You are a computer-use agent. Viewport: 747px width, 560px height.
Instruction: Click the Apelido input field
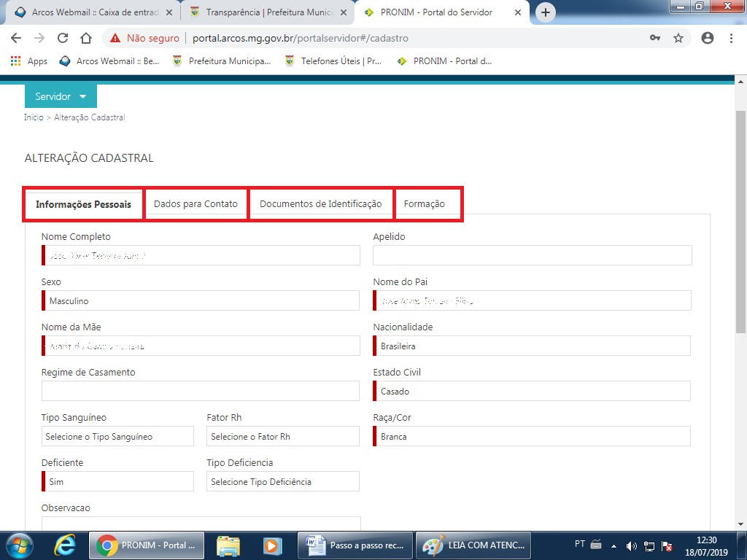pos(532,255)
